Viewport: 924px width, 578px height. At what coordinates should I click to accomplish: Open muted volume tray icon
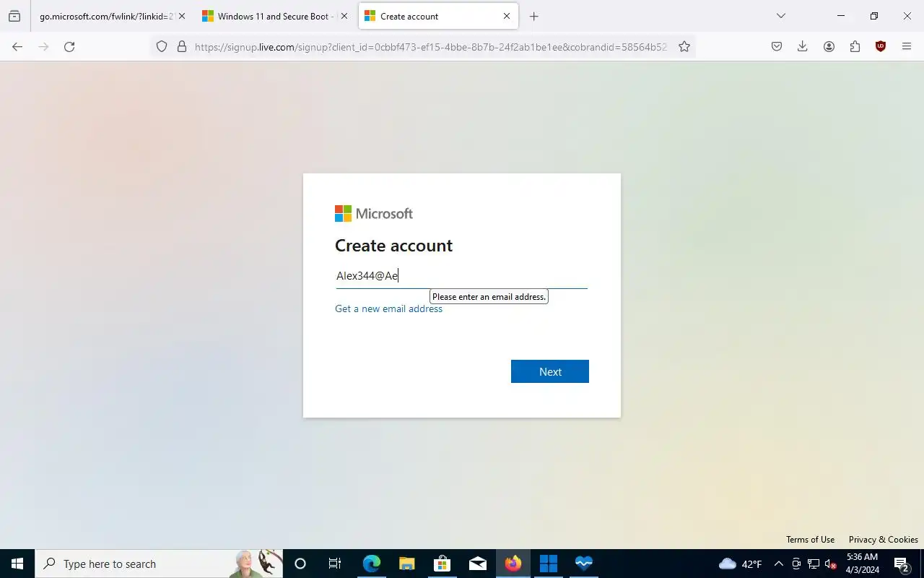point(831,564)
